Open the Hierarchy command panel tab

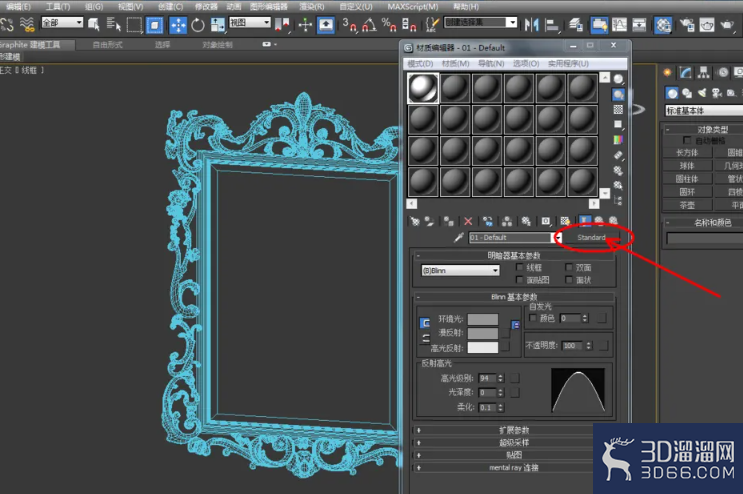click(704, 72)
